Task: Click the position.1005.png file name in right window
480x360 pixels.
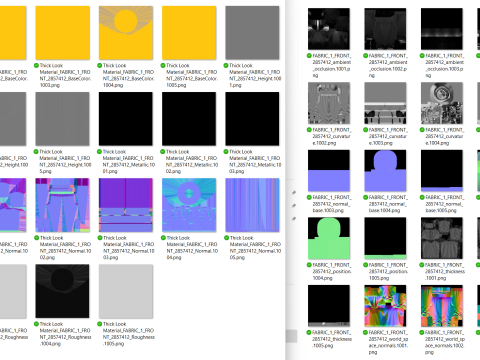Action: pos(388,272)
